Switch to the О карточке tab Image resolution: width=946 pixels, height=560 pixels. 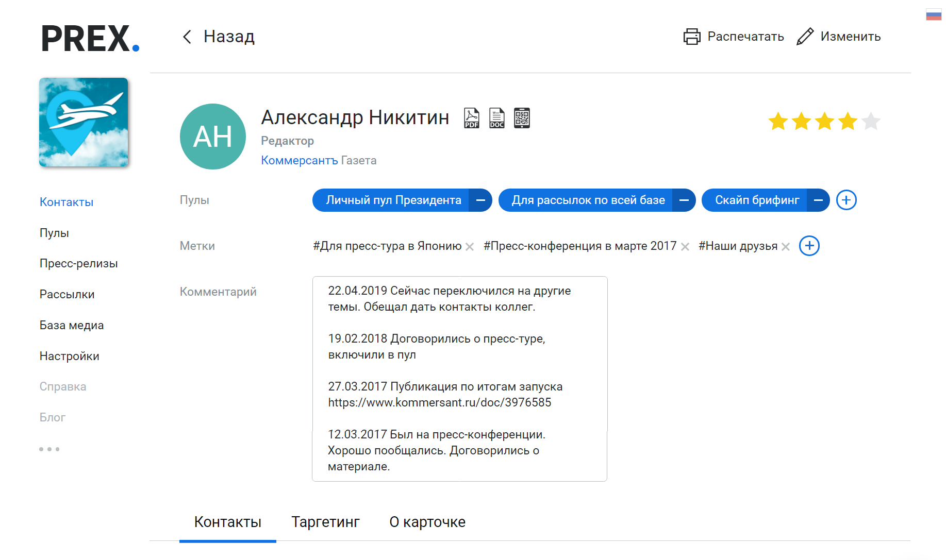coord(427,522)
